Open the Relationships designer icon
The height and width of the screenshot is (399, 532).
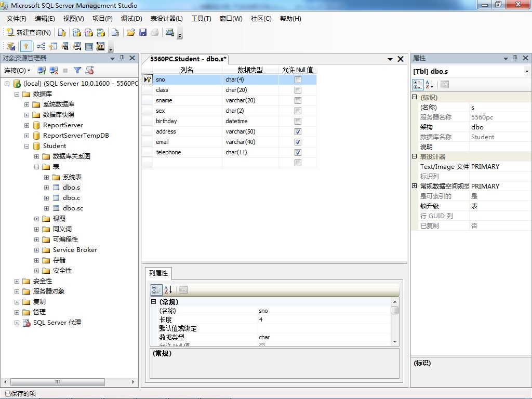tap(41, 46)
